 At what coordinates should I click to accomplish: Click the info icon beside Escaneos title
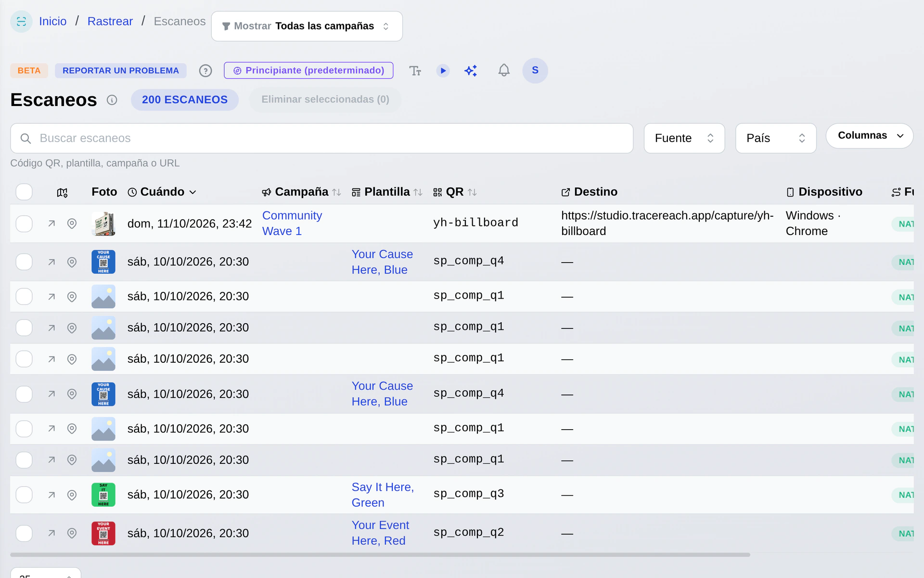[112, 100]
